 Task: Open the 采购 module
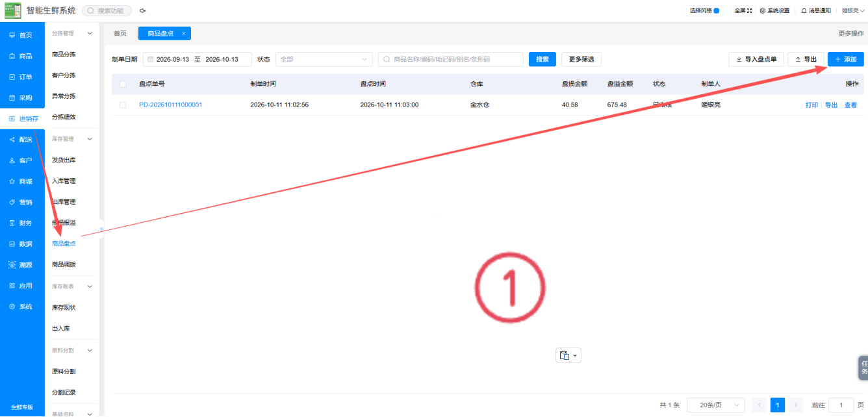pyautogui.click(x=22, y=97)
